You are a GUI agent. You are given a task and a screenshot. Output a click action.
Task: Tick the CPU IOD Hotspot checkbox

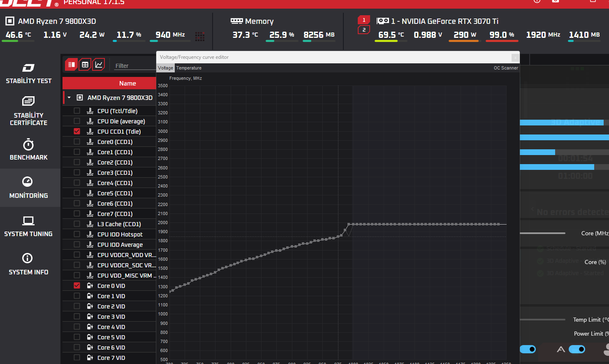(77, 234)
